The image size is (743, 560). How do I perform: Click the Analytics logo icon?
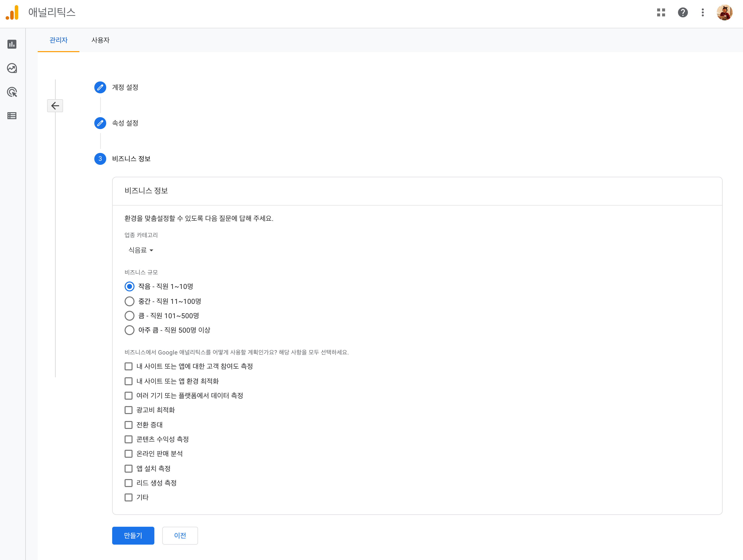point(12,12)
